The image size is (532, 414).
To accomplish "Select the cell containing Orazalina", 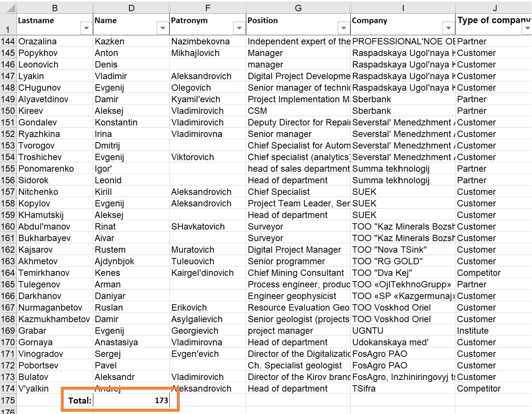I will [55, 41].
